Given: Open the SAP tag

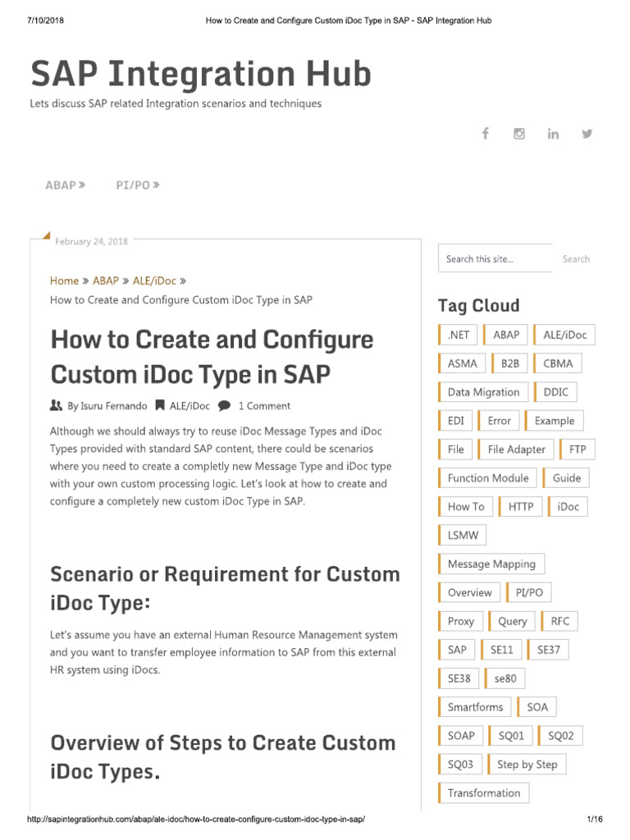Looking at the screenshot, I should [x=457, y=650].
